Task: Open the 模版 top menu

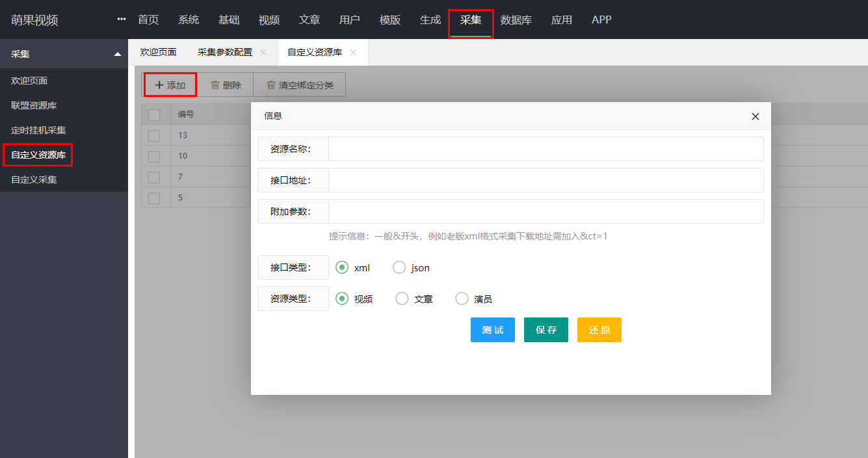Action: tap(390, 20)
